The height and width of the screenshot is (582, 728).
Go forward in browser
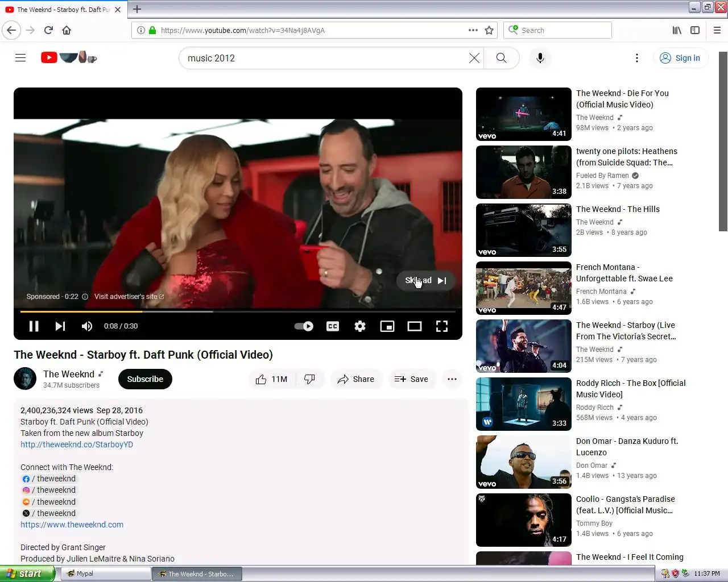coord(30,30)
